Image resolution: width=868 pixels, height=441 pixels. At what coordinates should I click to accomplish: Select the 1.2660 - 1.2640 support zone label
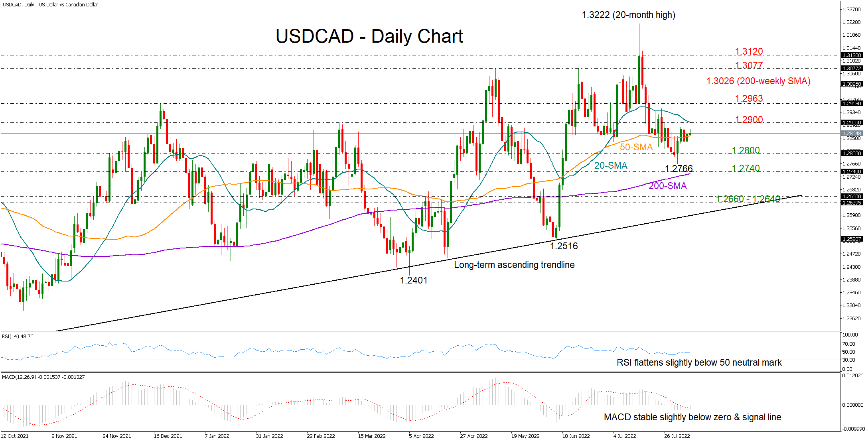click(748, 199)
